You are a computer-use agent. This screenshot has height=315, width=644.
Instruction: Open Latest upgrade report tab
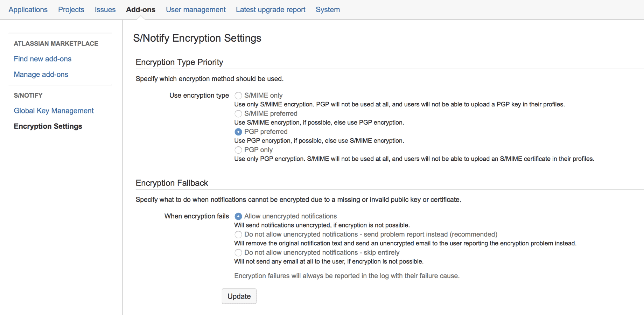pos(271,9)
